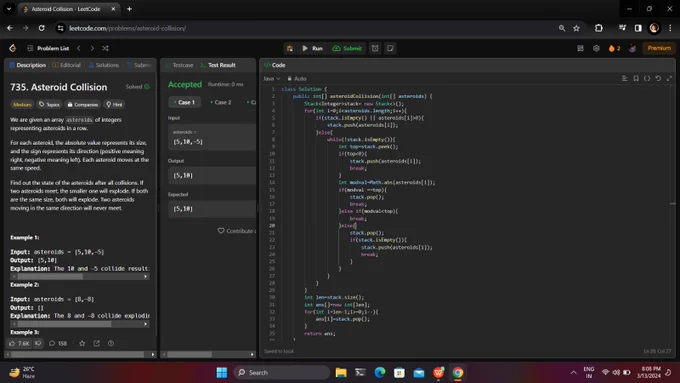680x383 pixels.
Task: Click the LeetCode logo icon
Action: pyautogui.click(x=13, y=48)
